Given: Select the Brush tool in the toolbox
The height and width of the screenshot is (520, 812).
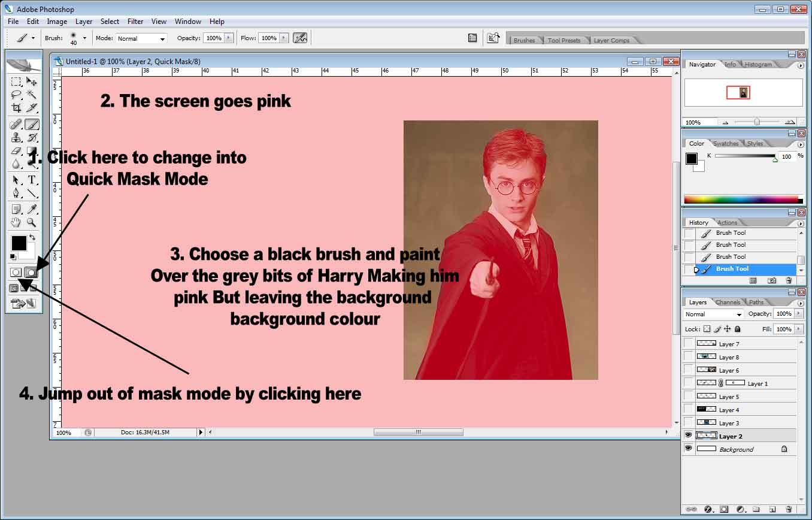Looking at the screenshot, I should pyautogui.click(x=32, y=125).
